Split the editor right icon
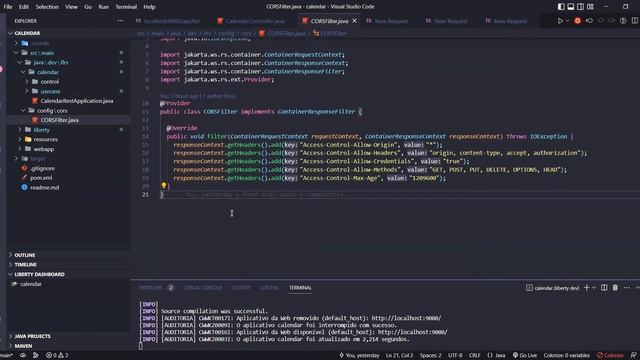 [635, 21]
